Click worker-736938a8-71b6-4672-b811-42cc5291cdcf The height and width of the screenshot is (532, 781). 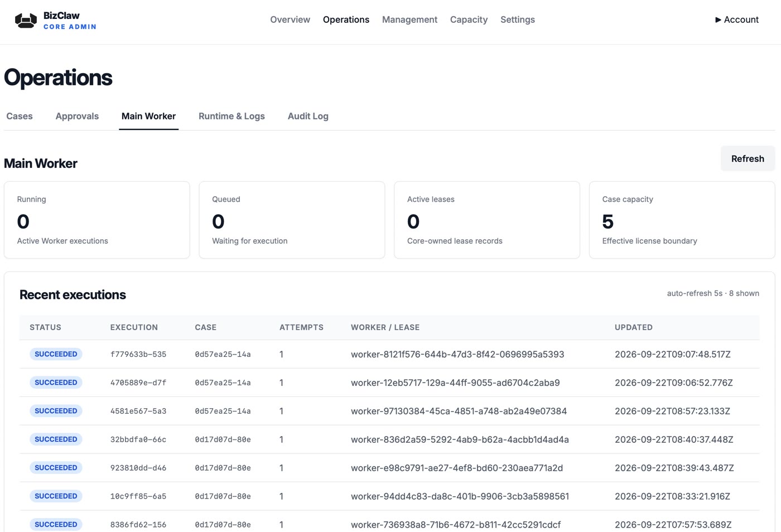[x=456, y=525]
